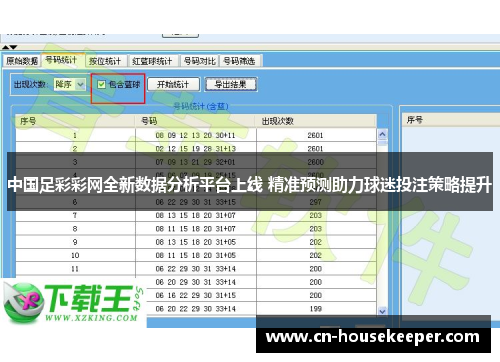Image resolution: width=500 pixels, height=362 pixels.
Task: Select the 号码筛选 tab
Action: click(x=239, y=61)
